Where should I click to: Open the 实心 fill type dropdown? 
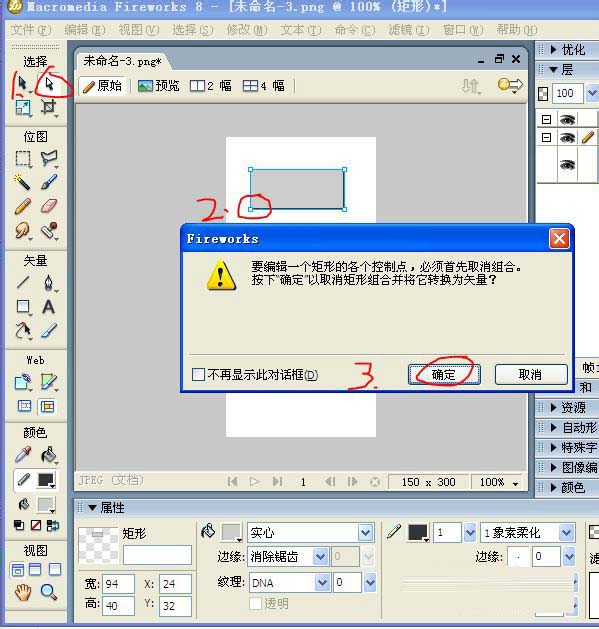pyautogui.click(x=365, y=533)
